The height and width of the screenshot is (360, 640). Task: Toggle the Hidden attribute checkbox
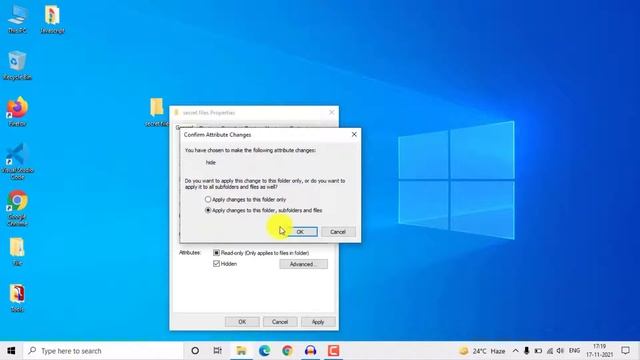(216, 264)
